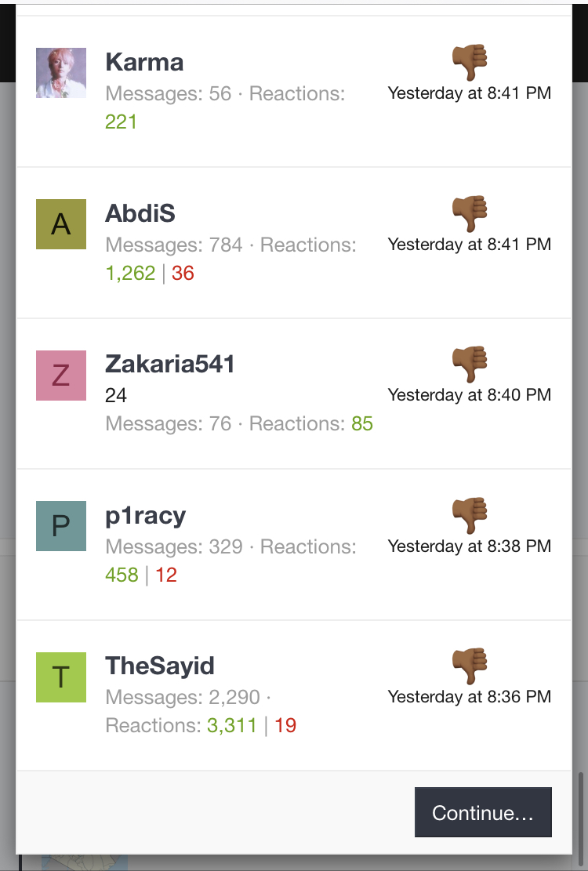
Task: Click TheSayid's Yesterday at 8:36 PM timestamp
Action: pyautogui.click(x=470, y=697)
